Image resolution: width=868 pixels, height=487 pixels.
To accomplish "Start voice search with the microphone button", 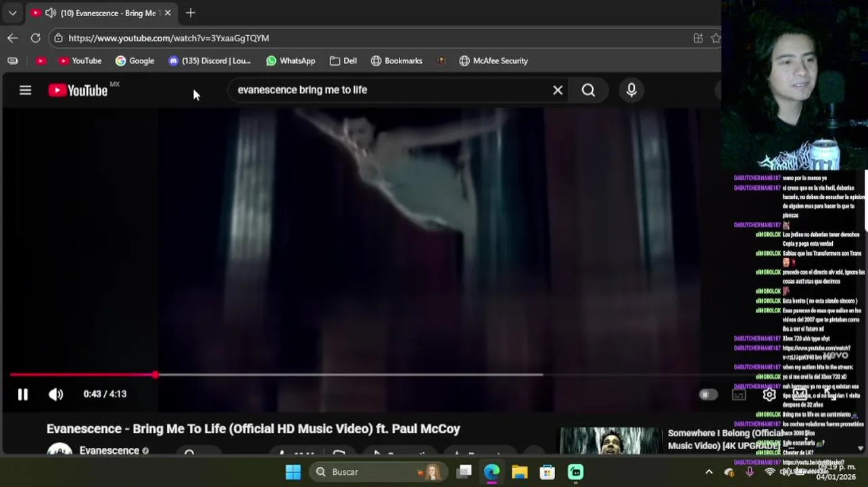I will click(x=631, y=90).
